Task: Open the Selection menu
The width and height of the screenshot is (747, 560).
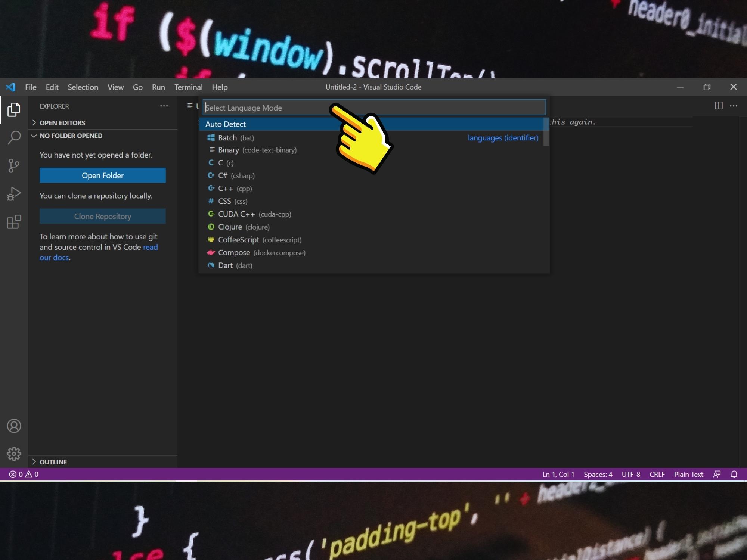Action: click(x=83, y=87)
